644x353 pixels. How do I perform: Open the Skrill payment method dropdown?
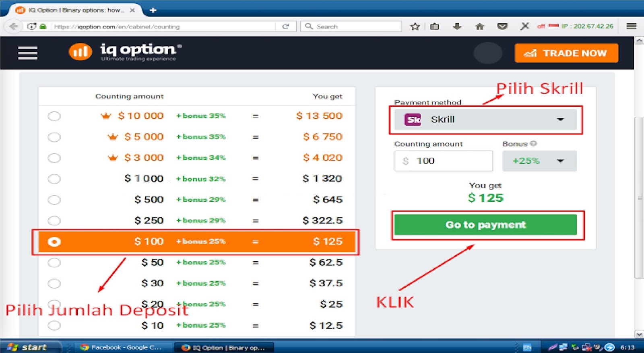(485, 120)
